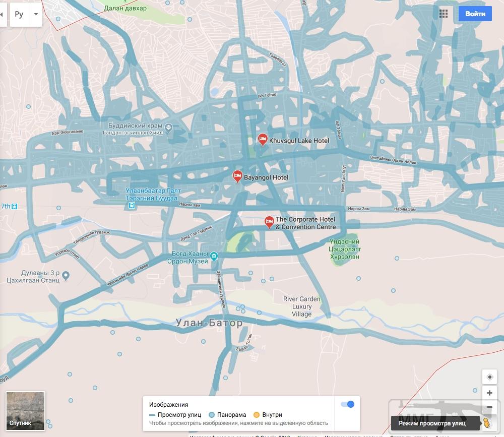Open the Google apps grid menu
The height and width of the screenshot is (437, 504).
(444, 14)
